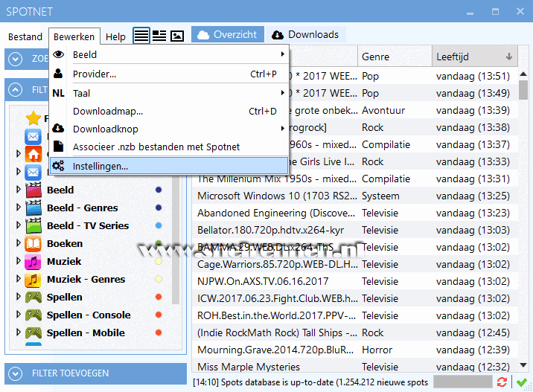Screen dimensions: 533x392
Task: Click the red refresh spots icon
Action: point(502,382)
